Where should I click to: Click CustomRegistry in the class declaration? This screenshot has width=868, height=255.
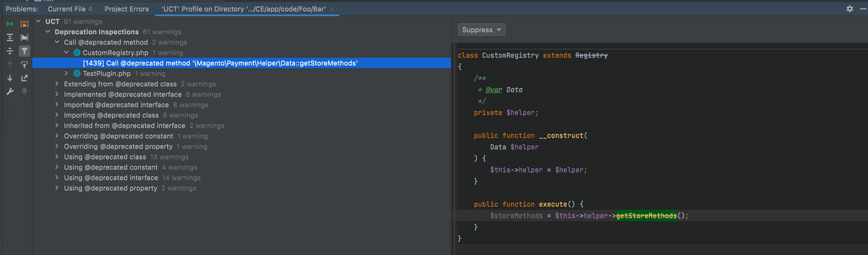click(510, 55)
